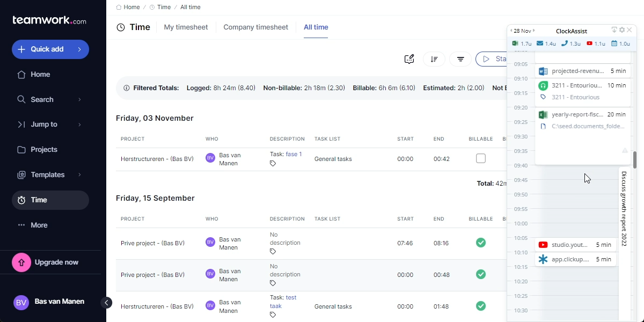
Task: Switch to the My timesheet tab
Action: pos(186,27)
